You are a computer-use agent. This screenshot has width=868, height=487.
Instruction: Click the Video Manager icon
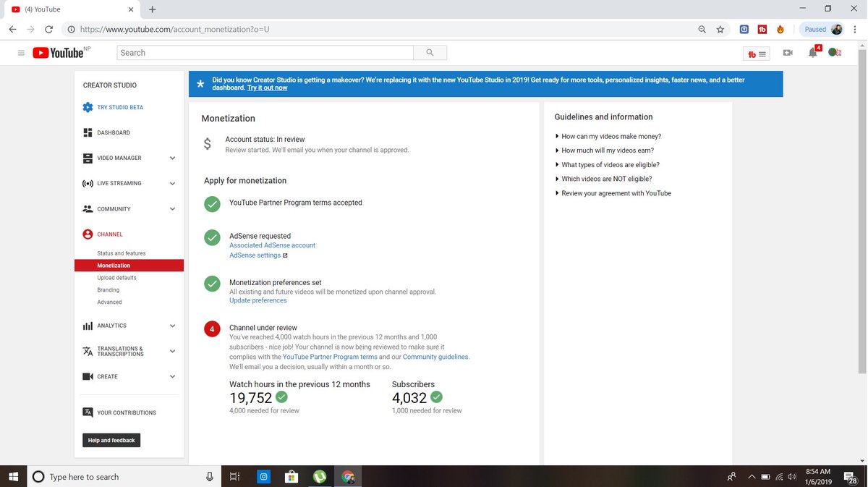(x=88, y=158)
